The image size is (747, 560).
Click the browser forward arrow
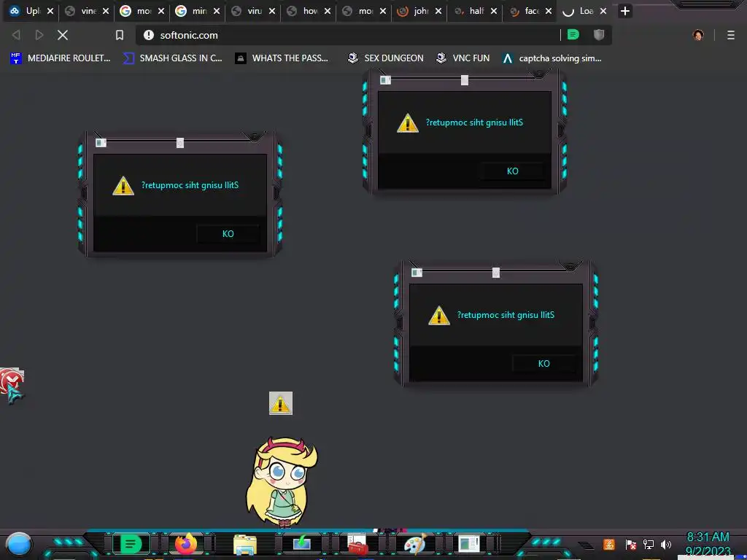point(39,35)
